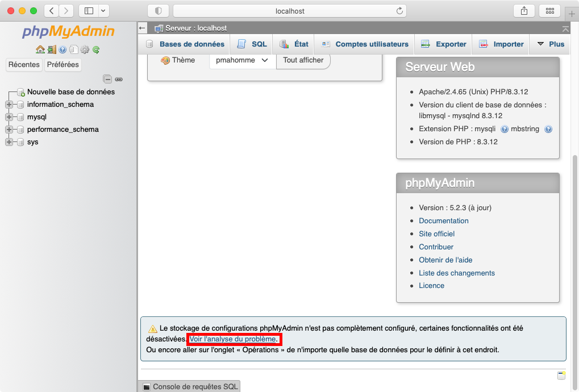
Task: Reload the navigation panel with green arrow
Action: coord(96,49)
